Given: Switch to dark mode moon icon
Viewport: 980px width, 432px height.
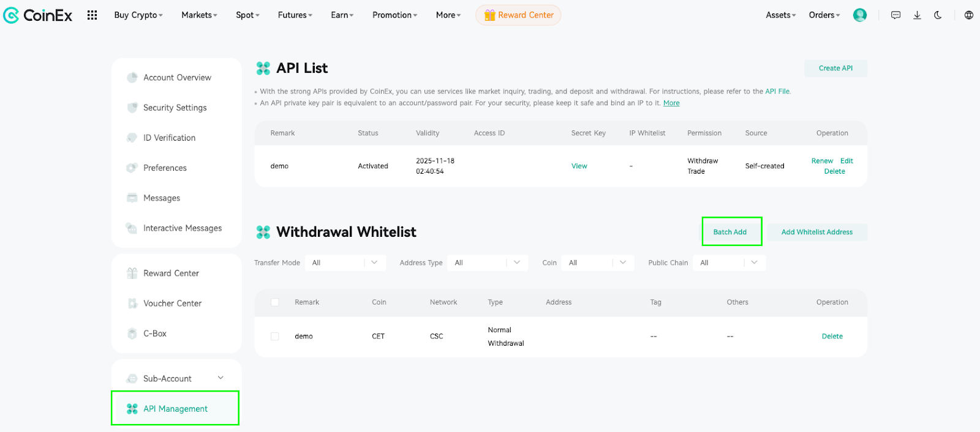Looking at the screenshot, I should click(x=938, y=15).
